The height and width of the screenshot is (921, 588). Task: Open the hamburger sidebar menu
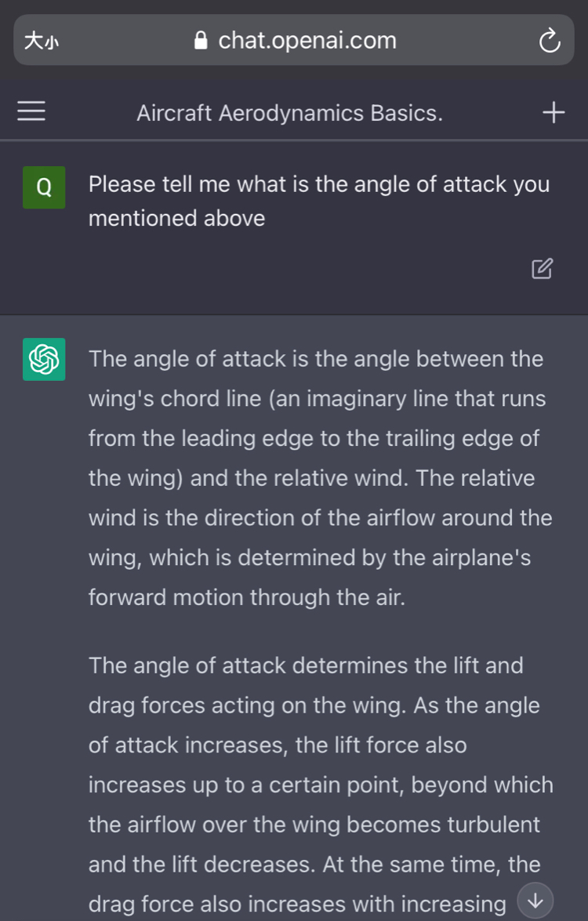31,111
